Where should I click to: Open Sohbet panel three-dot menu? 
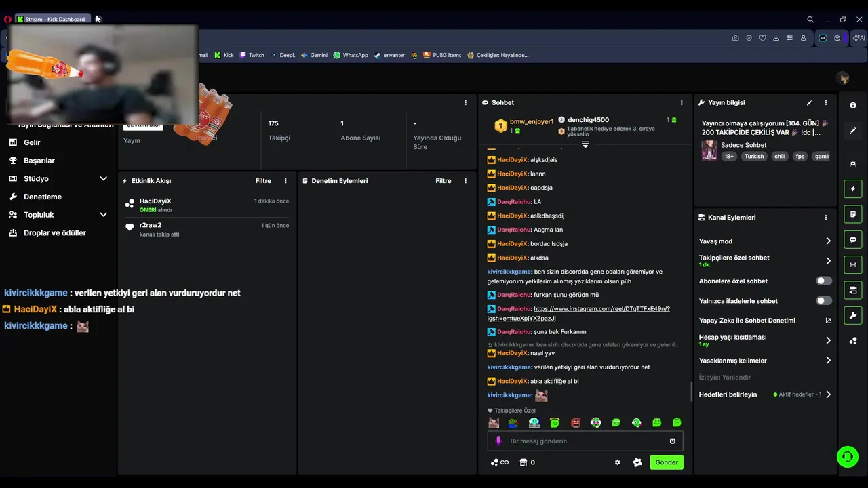[682, 102]
